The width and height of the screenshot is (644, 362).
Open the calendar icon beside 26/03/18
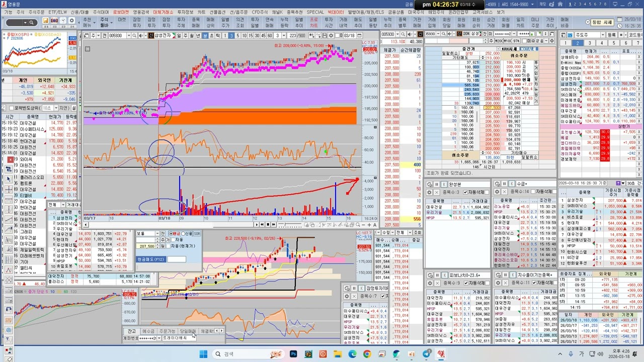coord(619,19)
